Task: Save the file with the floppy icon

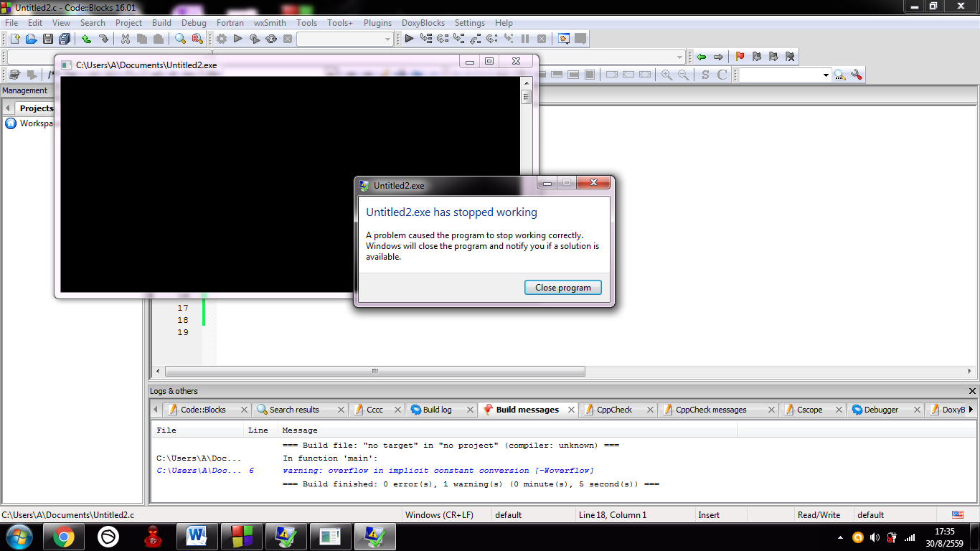Action: point(48,39)
